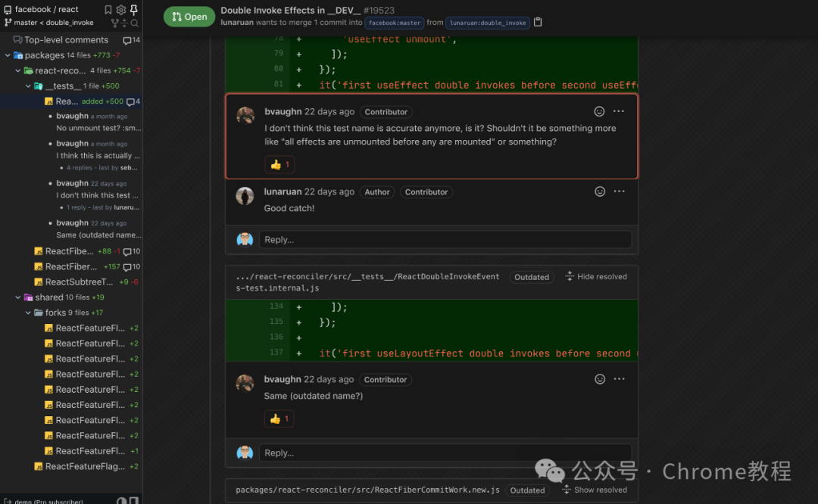Open more options on 'Same (outdated name?)' comment
Viewport: 818px width, 504px height.
coord(620,379)
